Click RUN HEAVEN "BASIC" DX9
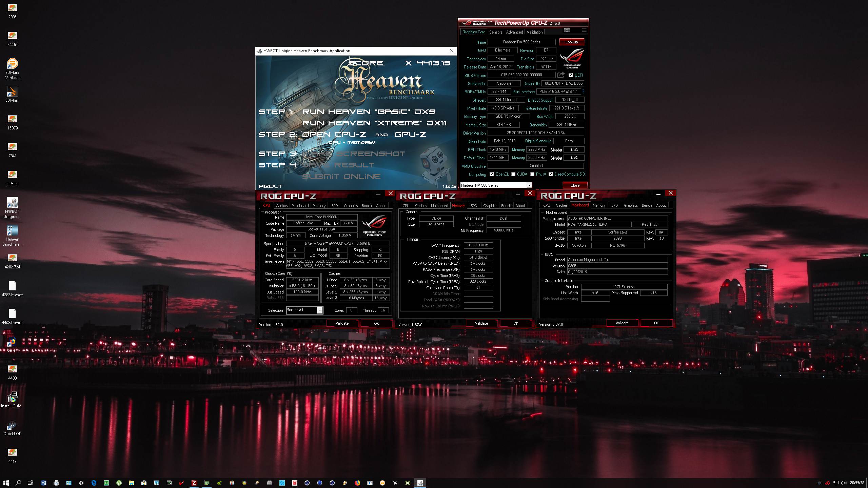This screenshot has height=488, width=868. [369, 112]
